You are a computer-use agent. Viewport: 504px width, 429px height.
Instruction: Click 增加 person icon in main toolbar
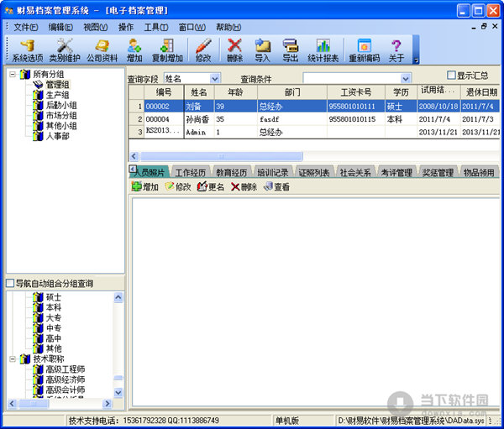coord(134,50)
